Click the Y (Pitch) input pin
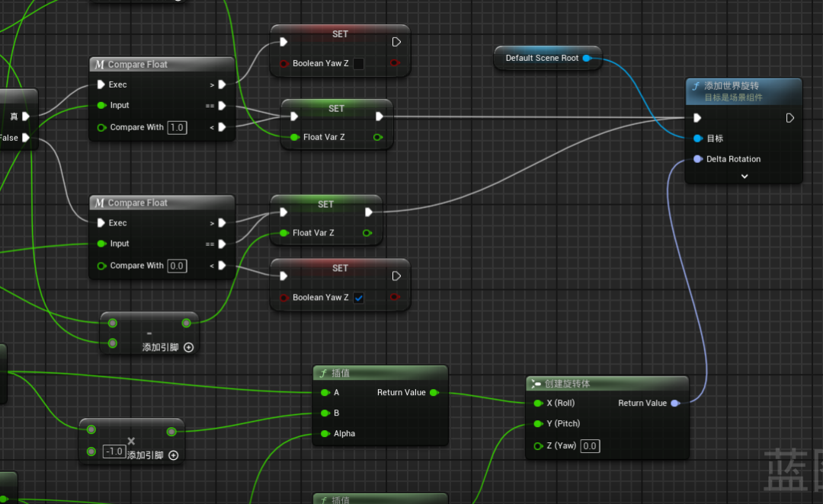 pyautogui.click(x=538, y=424)
